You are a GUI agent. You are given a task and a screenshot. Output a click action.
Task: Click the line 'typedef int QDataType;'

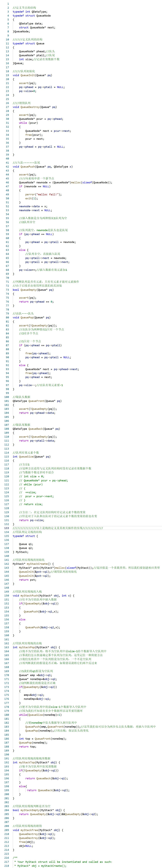(x=30, y=12)
